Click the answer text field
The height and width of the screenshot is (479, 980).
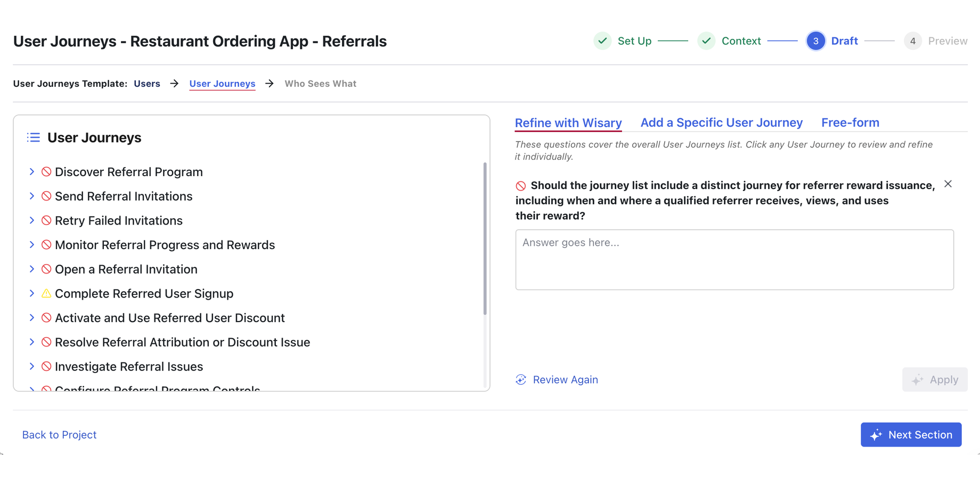pos(734,260)
